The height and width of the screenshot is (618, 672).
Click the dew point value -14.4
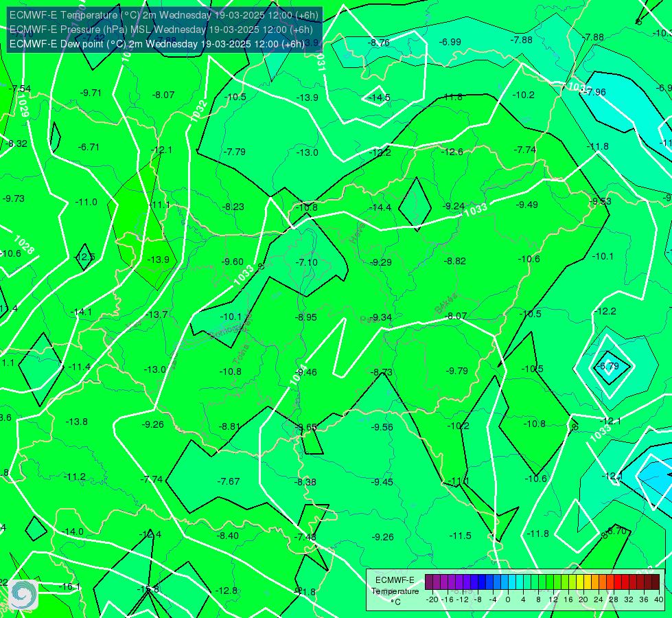click(380, 207)
